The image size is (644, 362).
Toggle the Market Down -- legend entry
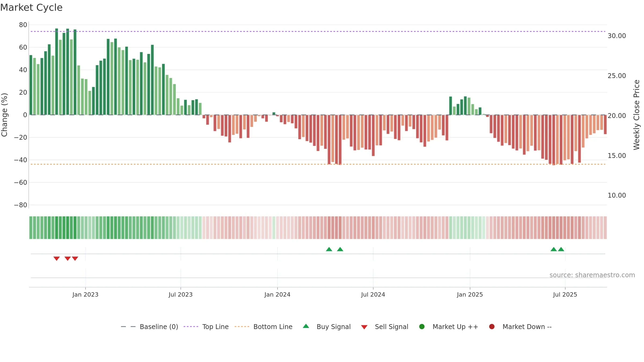[x=520, y=327]
